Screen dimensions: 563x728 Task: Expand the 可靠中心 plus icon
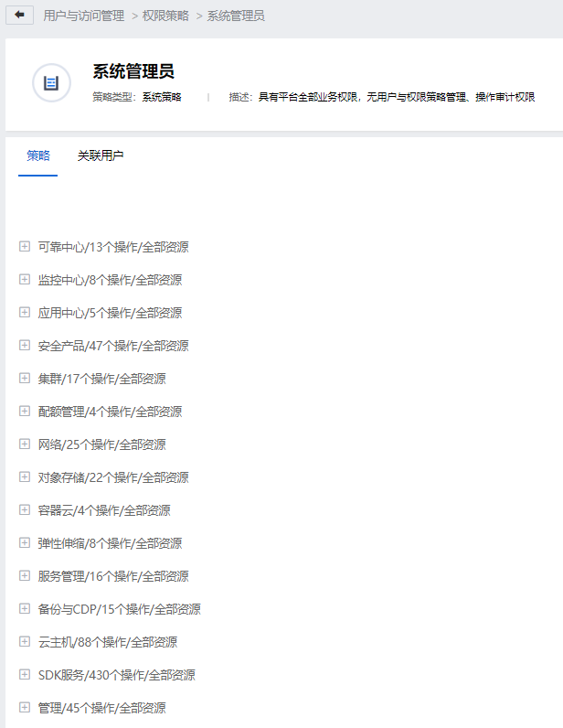point(25,247)
